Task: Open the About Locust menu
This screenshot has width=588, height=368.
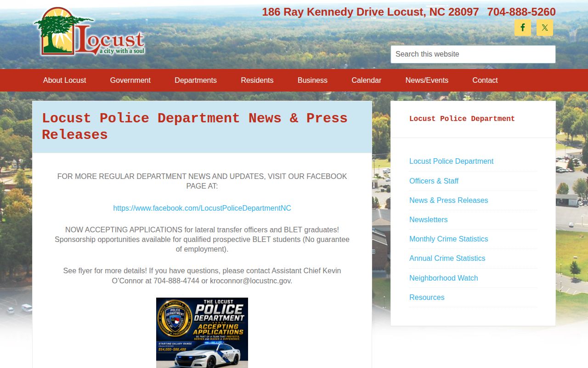Action: click(65, 80)
